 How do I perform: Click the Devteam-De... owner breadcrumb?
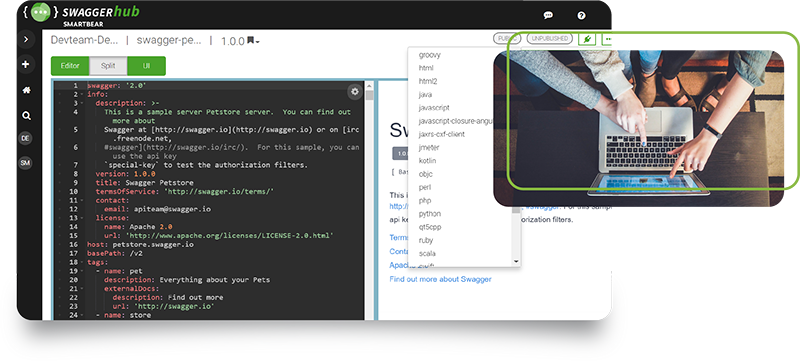pyautogui.click(x=84, y=40)
